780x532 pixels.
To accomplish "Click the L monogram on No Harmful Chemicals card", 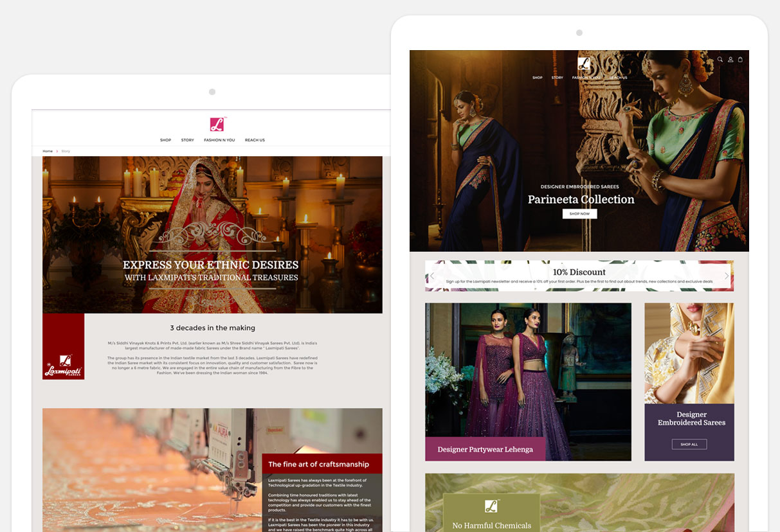I will (491, 506).
